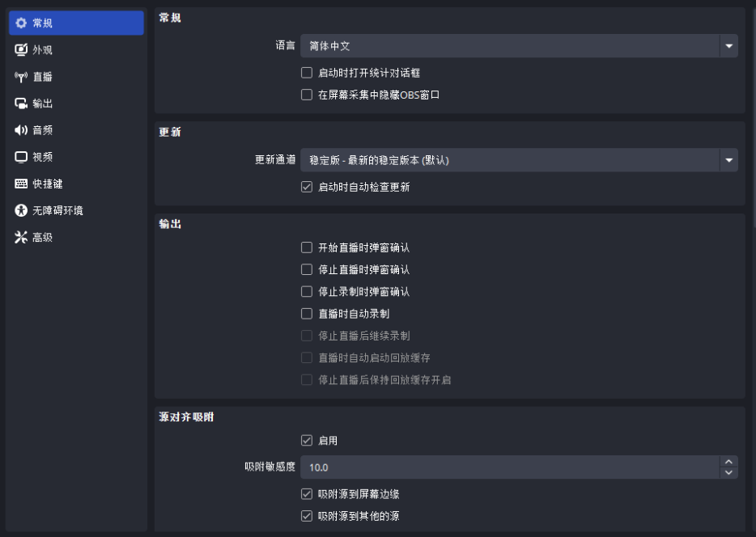The width and height of the screenshot is (756, 537).
Task: Open the language dropdown arrow on the right
Action: (x=728, y=46)
